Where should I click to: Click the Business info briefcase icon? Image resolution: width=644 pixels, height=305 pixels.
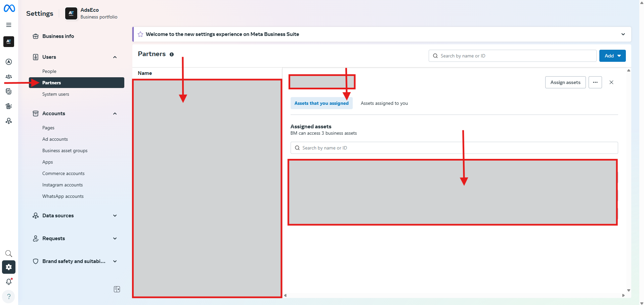(x=36, y=36)
